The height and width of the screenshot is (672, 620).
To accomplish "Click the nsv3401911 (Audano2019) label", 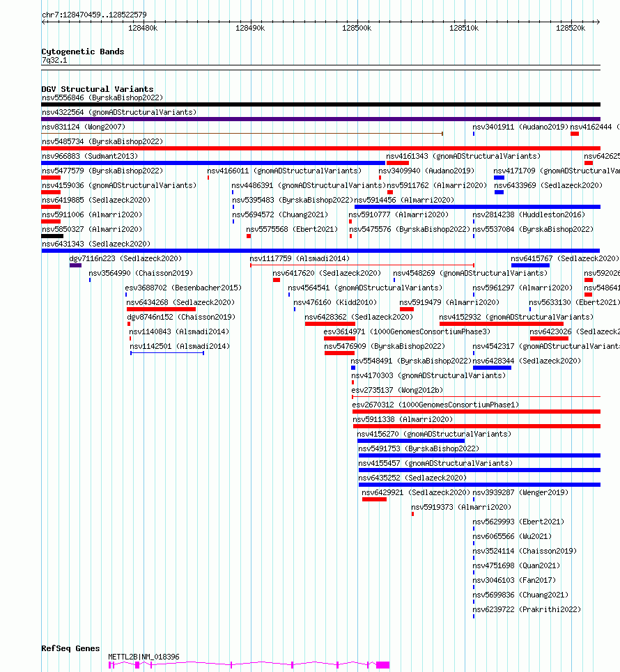I will click(x=520, y=127).
